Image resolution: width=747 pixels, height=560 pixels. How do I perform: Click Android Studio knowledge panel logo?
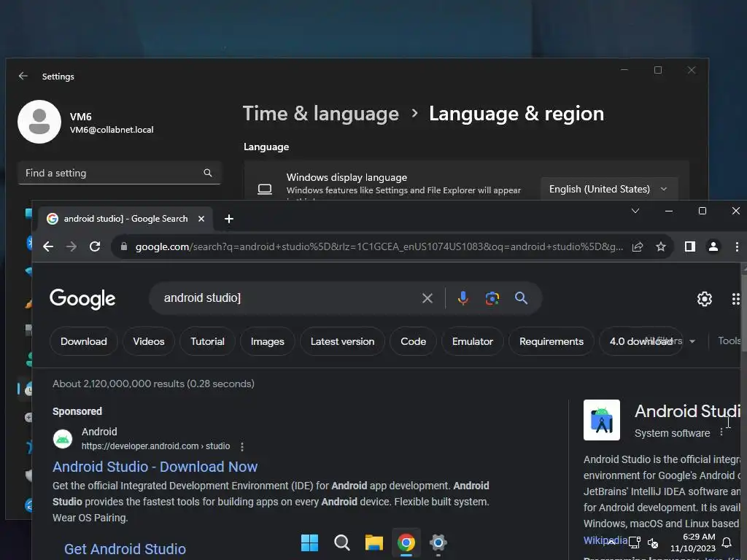pyautogui.click(x=602, y=420)
